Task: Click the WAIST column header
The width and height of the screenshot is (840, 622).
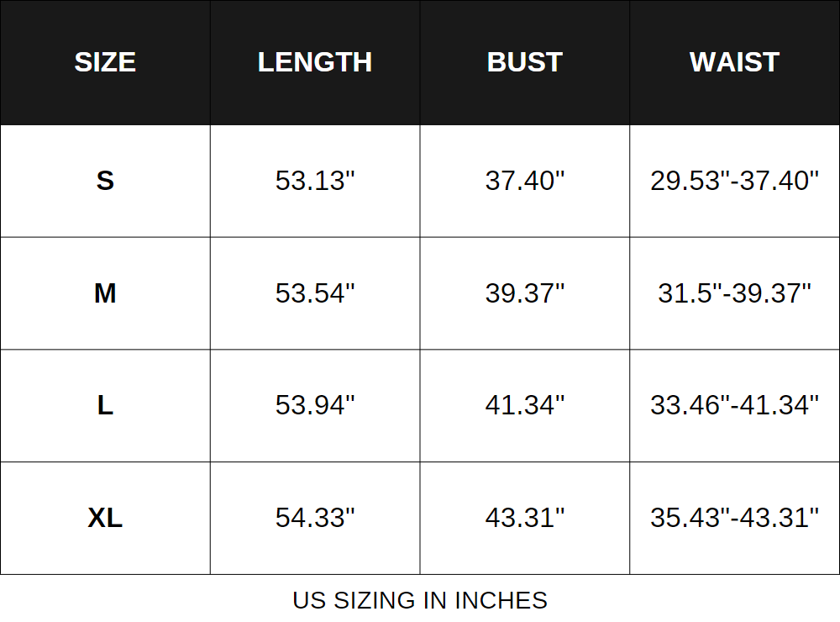Action: tap(734, 62)
